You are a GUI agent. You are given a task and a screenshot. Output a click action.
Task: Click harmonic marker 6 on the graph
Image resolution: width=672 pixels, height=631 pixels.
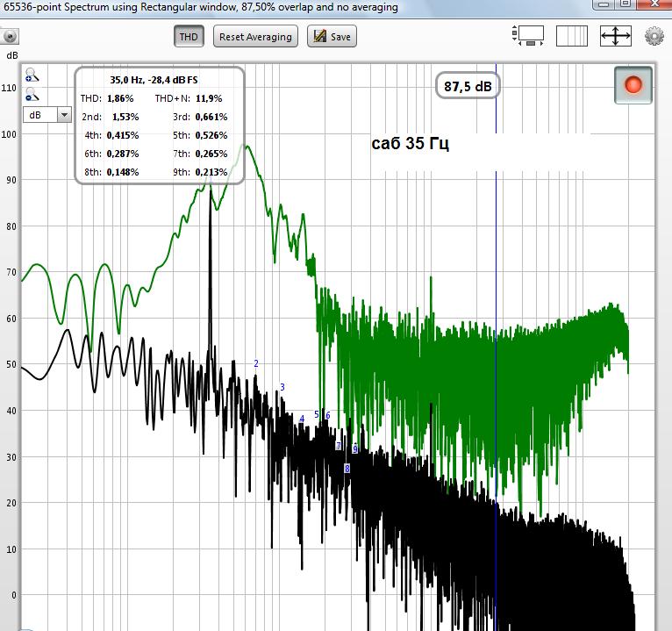[328, 415]
